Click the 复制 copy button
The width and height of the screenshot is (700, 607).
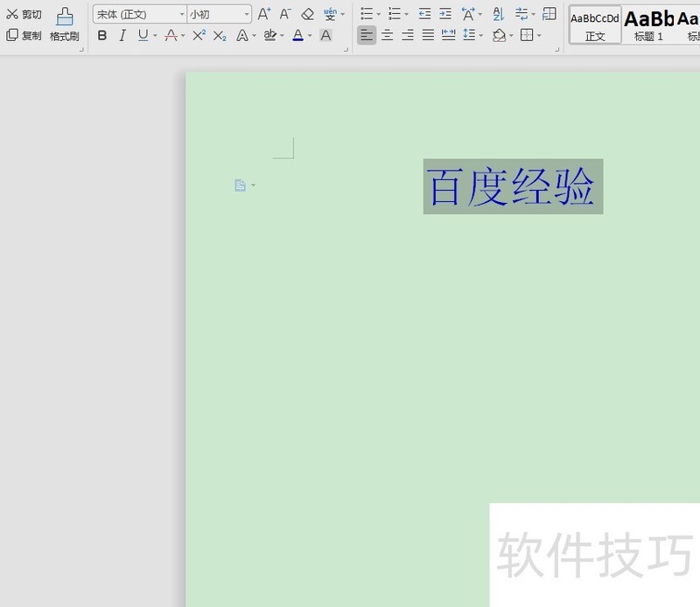[24, 35]
